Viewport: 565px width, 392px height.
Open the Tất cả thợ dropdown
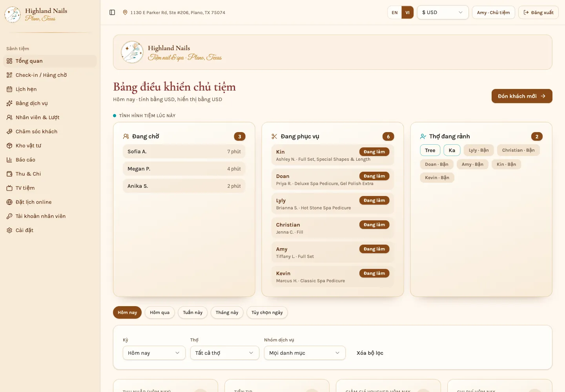[224, 353]
